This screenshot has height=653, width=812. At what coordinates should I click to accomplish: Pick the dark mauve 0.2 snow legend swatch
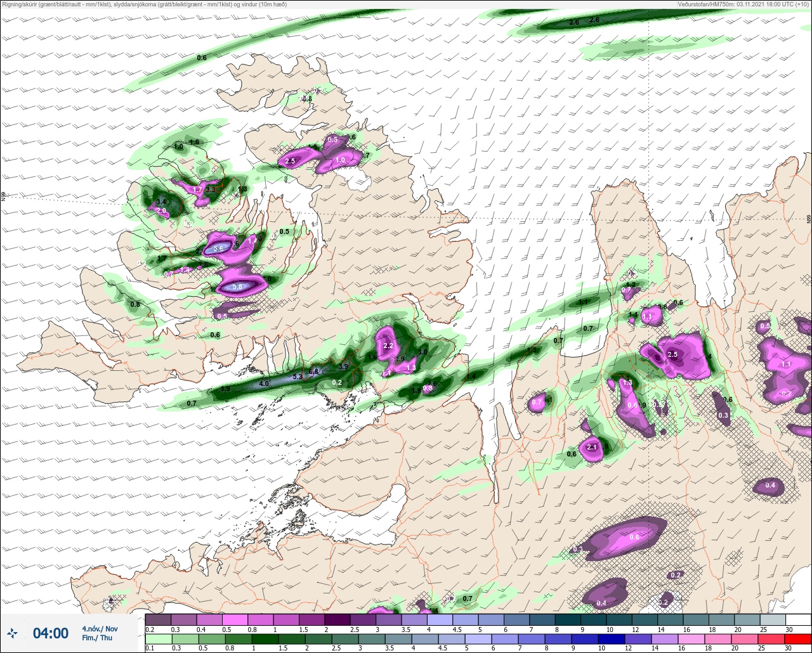point(158,619)
